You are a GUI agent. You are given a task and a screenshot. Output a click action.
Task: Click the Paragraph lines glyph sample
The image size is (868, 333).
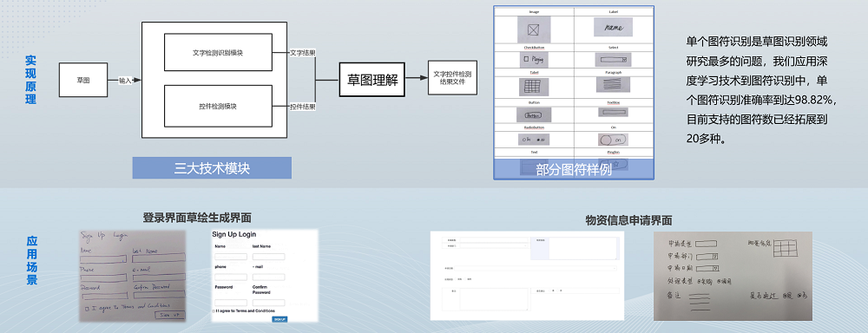[x=613, y=85]
